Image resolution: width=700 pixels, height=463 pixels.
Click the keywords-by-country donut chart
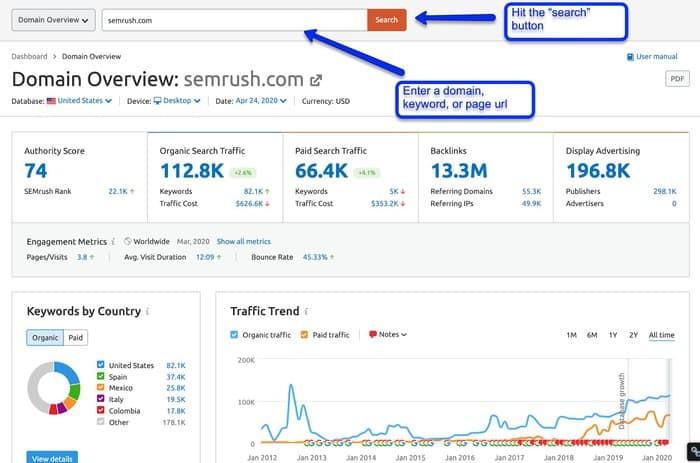tap(54, 388)
